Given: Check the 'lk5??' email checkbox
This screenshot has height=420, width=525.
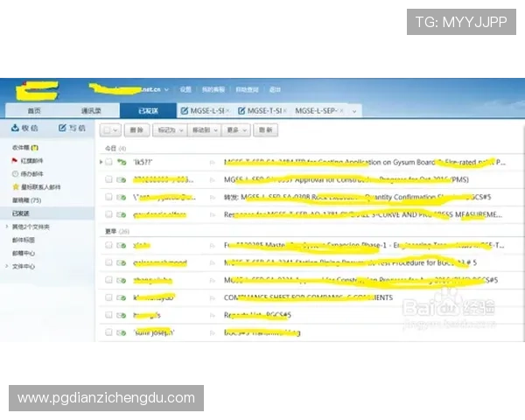Looking at the screenshot, I should [x=108, y=162].
